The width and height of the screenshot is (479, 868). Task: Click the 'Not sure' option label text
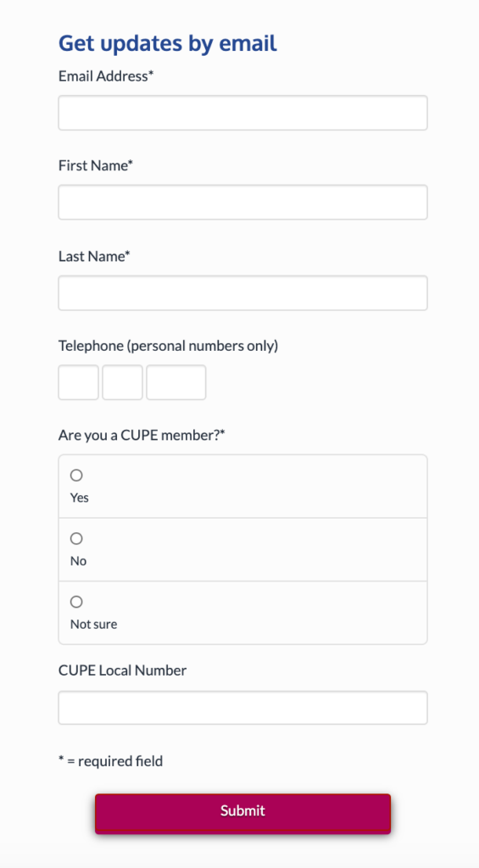click(x=93, y=624)
